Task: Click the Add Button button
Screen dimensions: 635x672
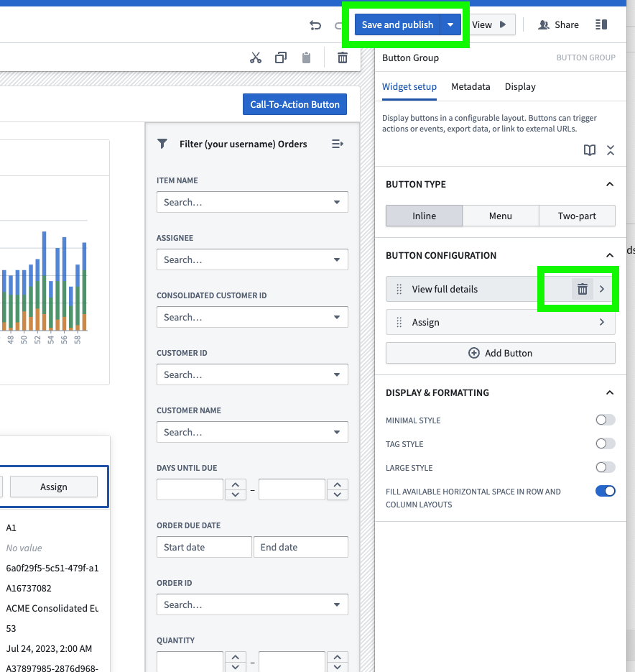Action: click(x=501, y=353)
